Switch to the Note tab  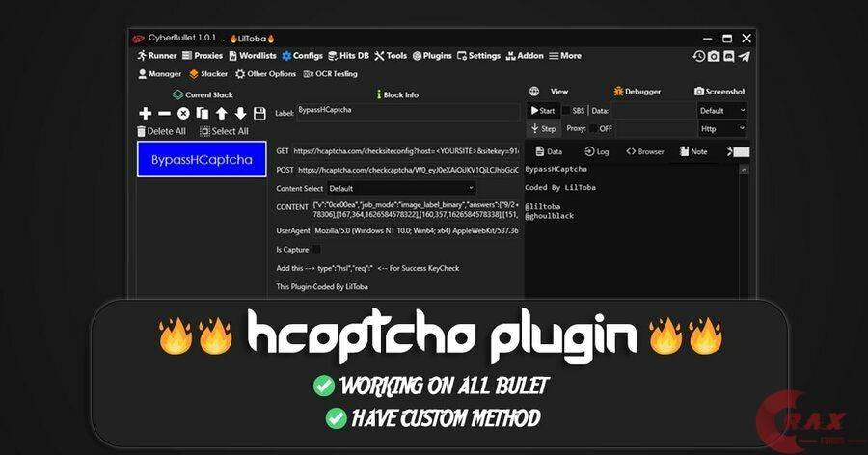point(693,151)
